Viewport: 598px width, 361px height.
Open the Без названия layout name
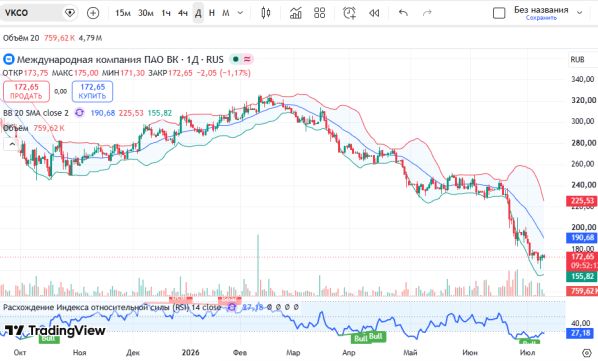click(541, 10)
